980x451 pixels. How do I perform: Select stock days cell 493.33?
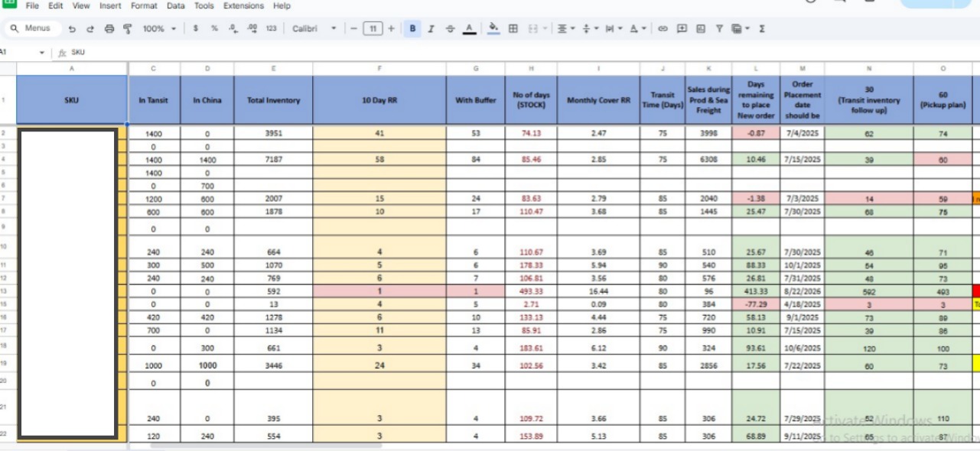tap(531, 291)
